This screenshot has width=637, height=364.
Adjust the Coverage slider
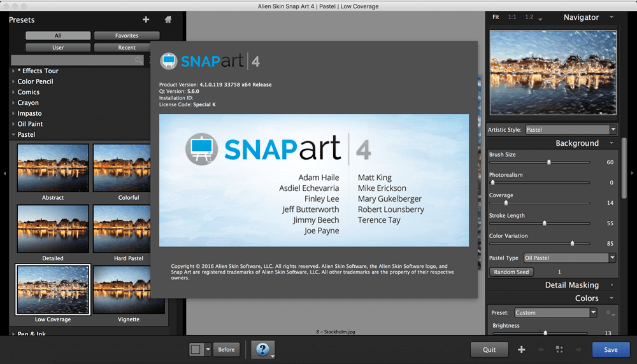[506, 202]
